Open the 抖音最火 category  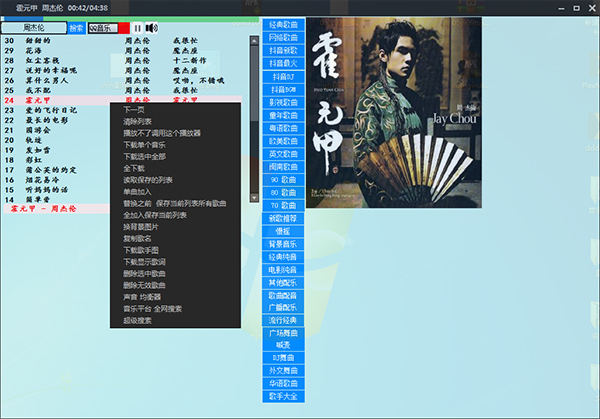coord(283,63)
